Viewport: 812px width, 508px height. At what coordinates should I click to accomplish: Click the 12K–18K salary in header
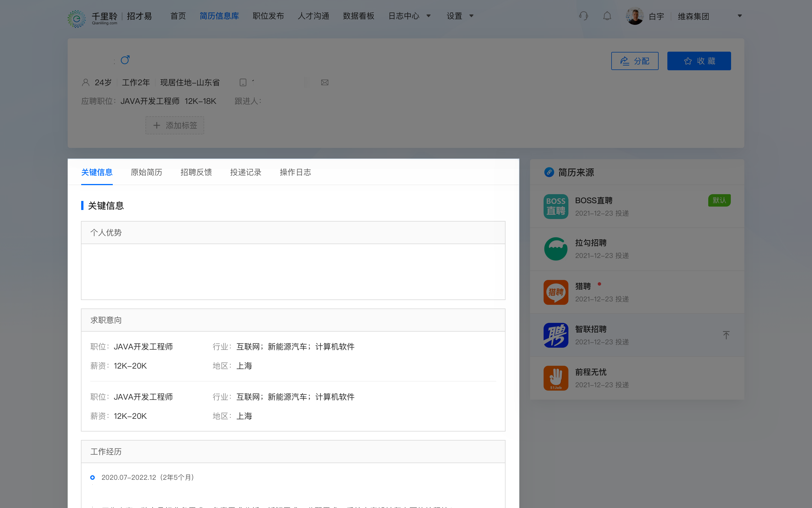tap(200, 101)
